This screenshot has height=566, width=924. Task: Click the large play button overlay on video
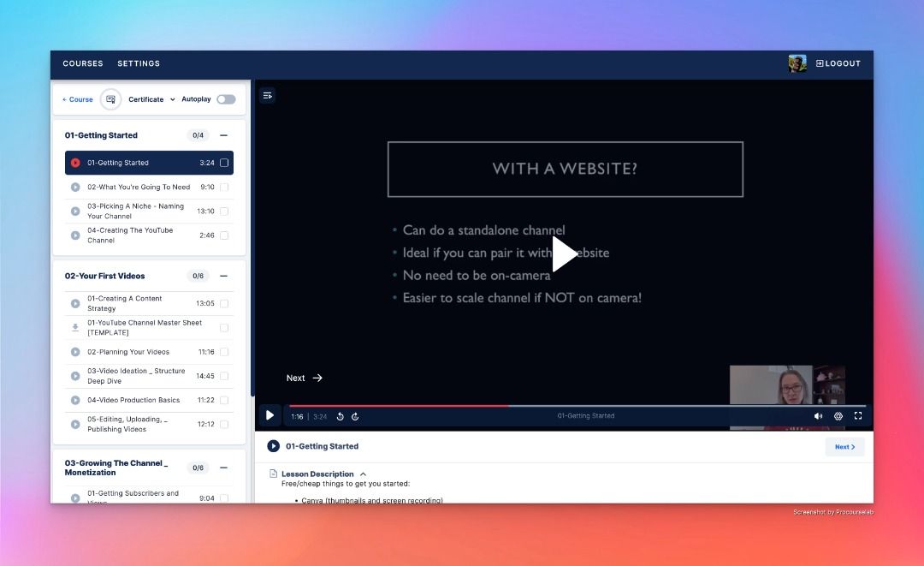[565, 254]
